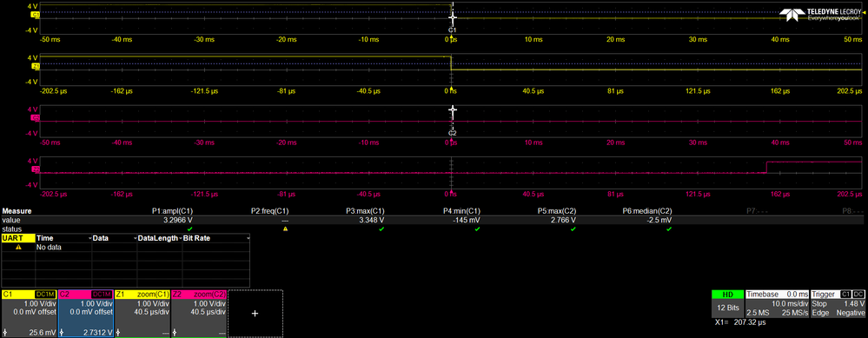Select the P6:median(C2) measurement header
The image size is (868, 338).
tap(647, 211)
